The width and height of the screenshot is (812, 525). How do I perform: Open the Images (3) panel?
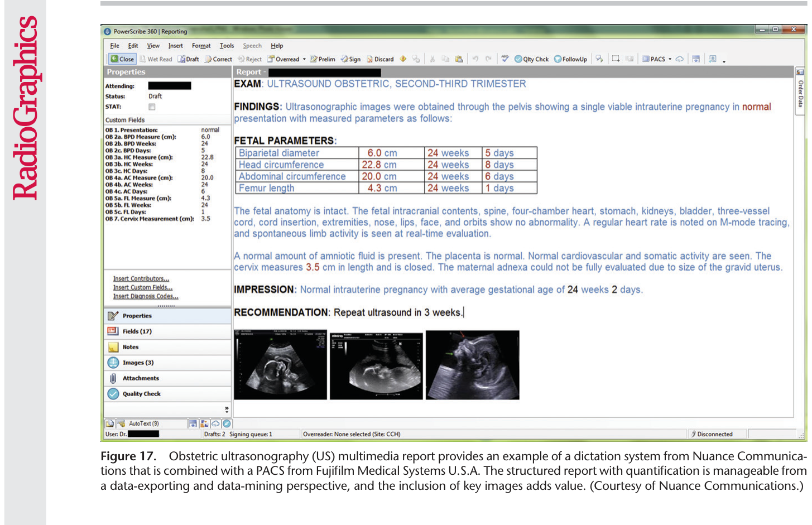[x=167, y=363]
